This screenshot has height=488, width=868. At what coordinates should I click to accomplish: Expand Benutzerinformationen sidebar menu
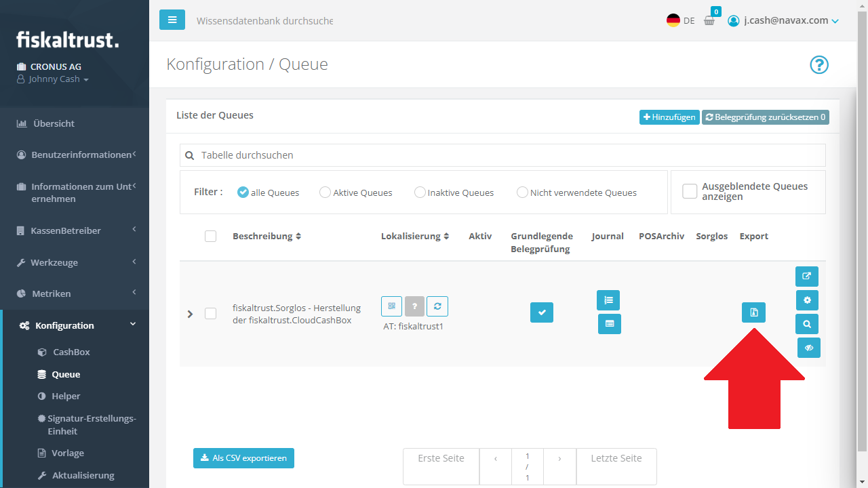pyautogui.click(x=75, y=155)
